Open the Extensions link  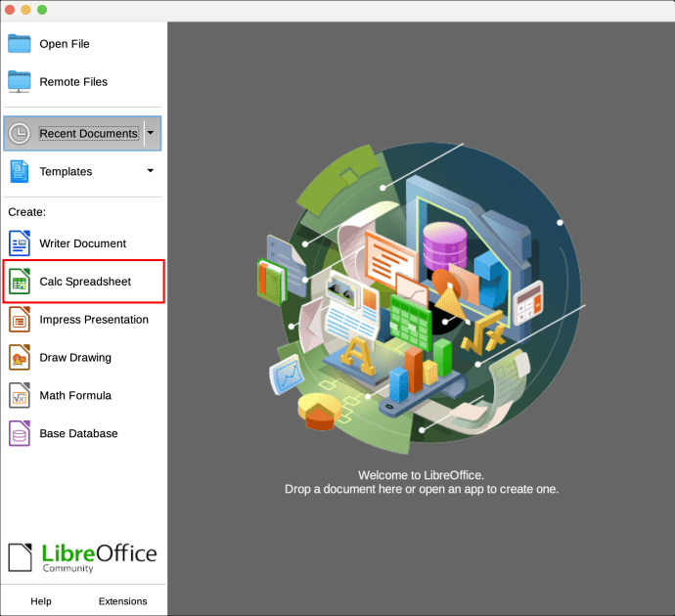click(x=122, y=601)
